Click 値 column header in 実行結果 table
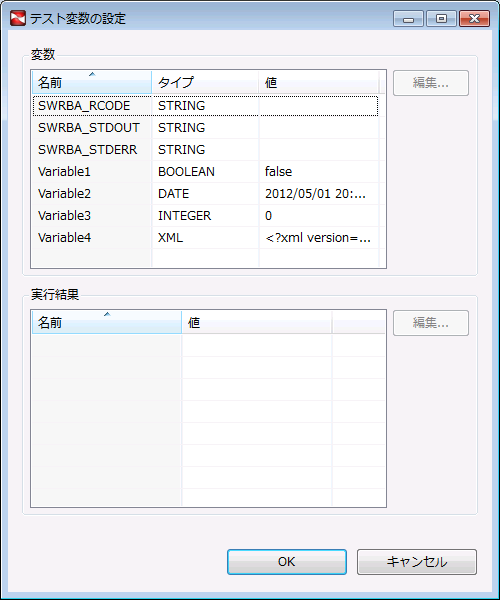The width and height of the screenshot is (500, 600). coord(256,322)
